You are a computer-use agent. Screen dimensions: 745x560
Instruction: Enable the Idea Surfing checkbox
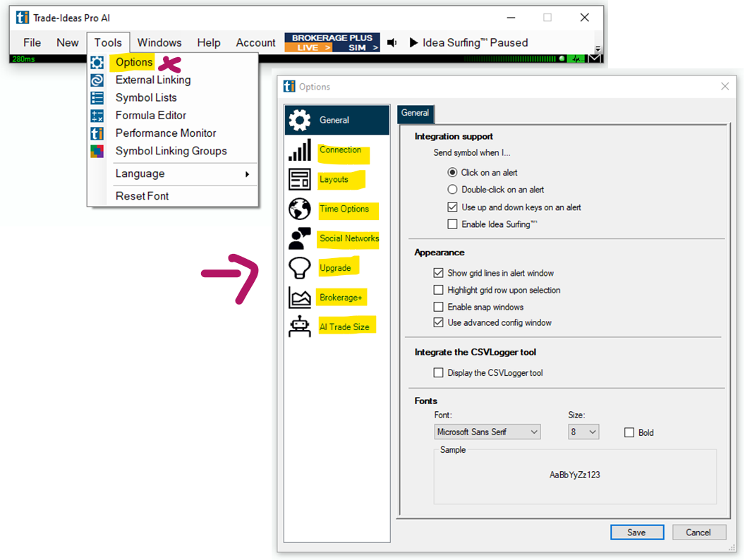point(452,224)
